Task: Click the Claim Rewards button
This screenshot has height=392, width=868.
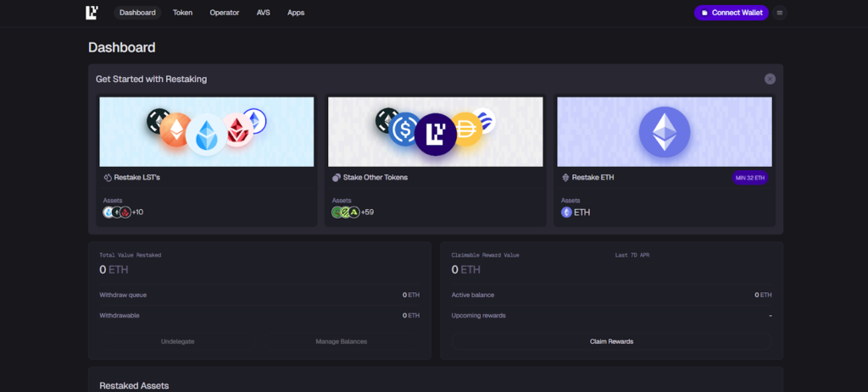Action: point(611,341)
